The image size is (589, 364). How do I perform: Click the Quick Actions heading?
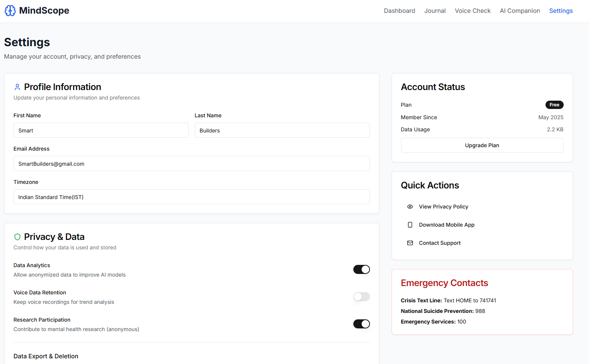(x=430, y=185)
